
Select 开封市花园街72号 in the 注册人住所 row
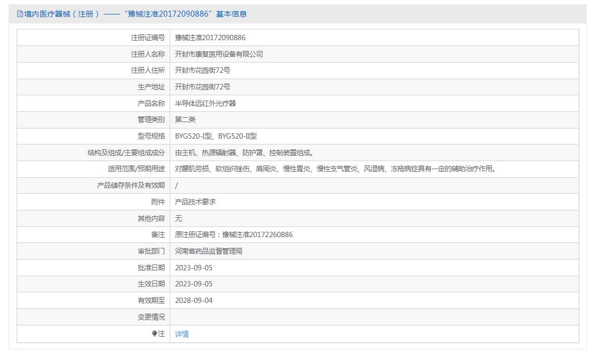202,70
